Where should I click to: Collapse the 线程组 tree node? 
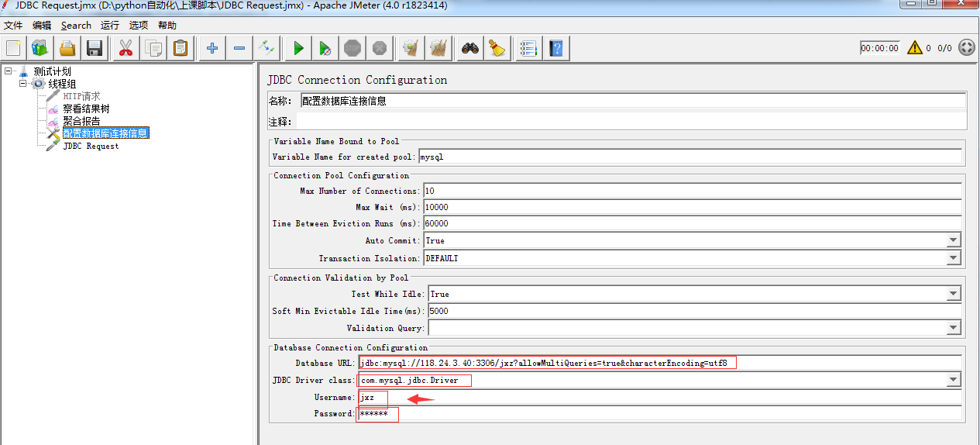(x=23, y=84)
